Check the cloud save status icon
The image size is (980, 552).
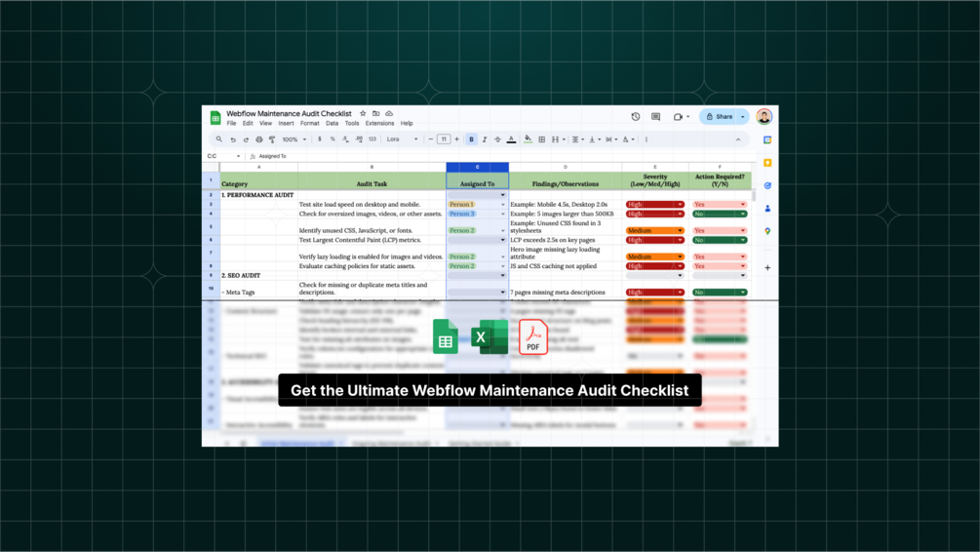pos(389,114)
